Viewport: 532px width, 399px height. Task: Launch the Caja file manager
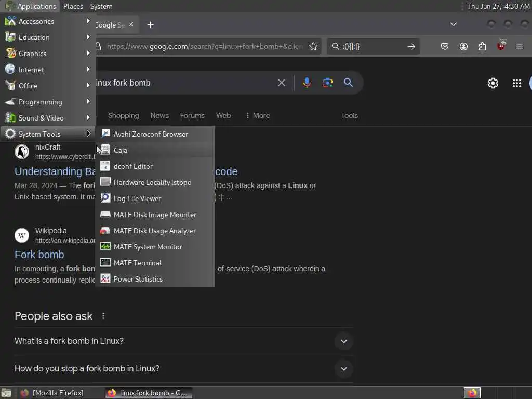(155, 150)
